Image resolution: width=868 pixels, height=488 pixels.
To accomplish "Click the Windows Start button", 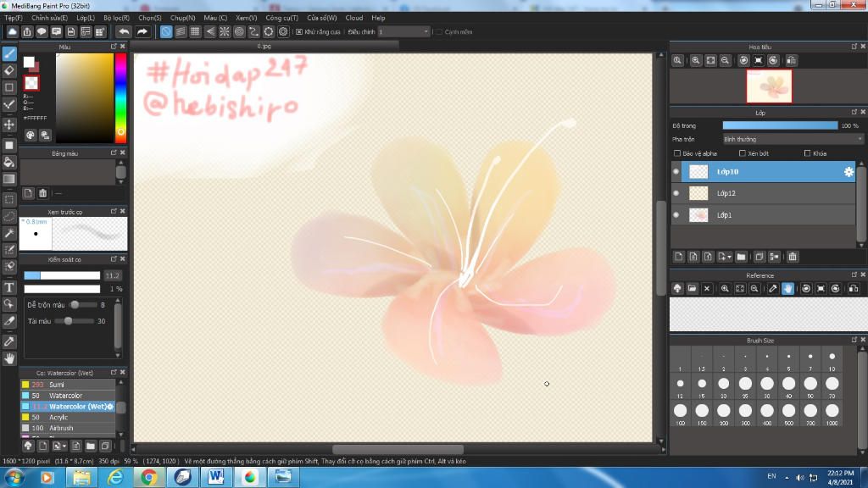I will [x=14, y=477].
